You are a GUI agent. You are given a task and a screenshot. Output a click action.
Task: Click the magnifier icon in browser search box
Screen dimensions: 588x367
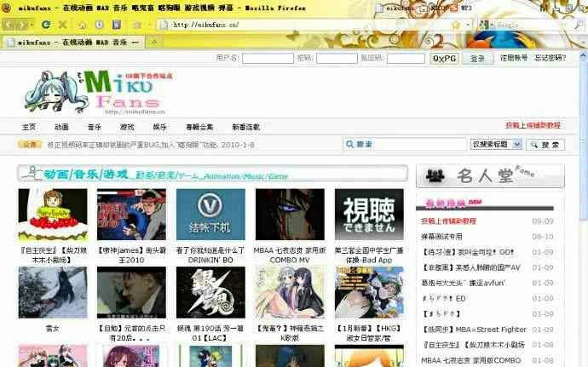pos(579,25)
